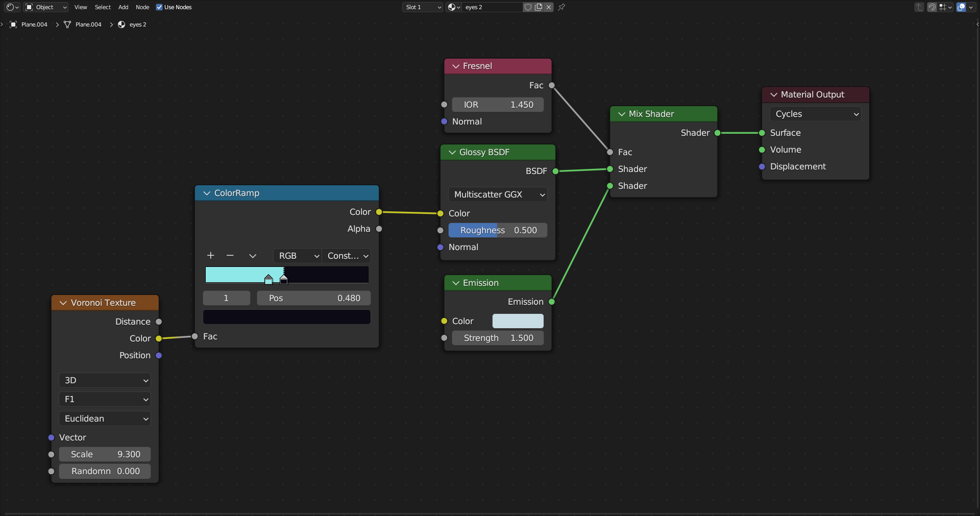Click the Plane.004 object icon in breadcrumb
The image size is (980, 516).
pos(13,24)
